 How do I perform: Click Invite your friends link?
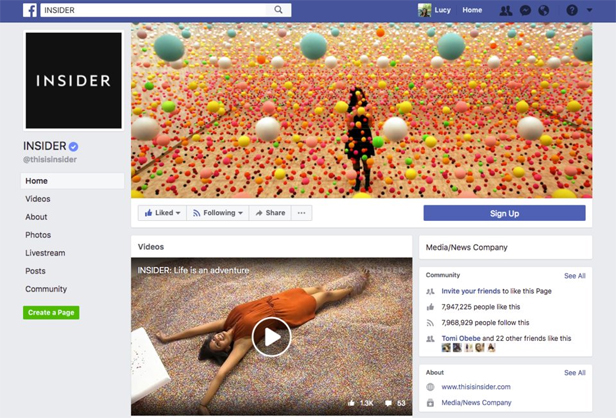[471, 291]
